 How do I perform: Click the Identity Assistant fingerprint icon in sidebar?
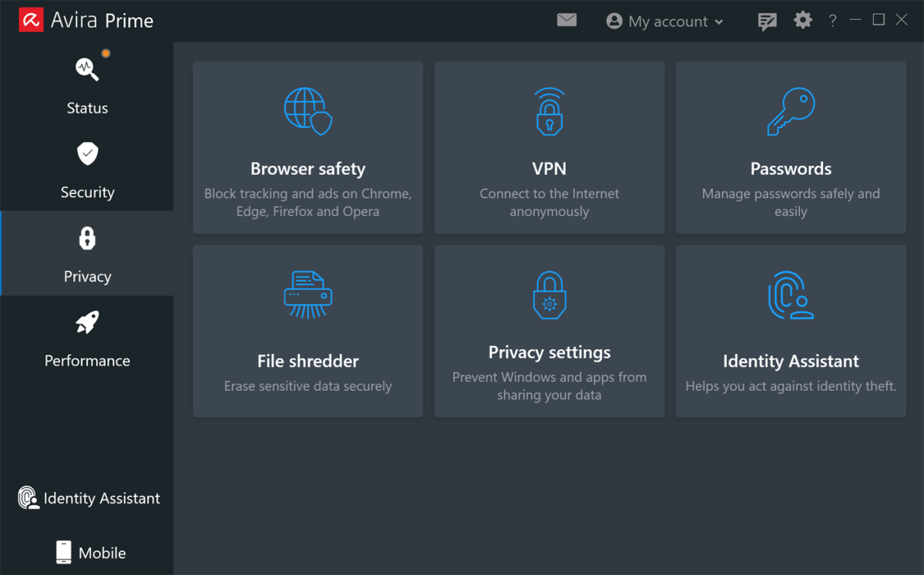click(29, 498)
